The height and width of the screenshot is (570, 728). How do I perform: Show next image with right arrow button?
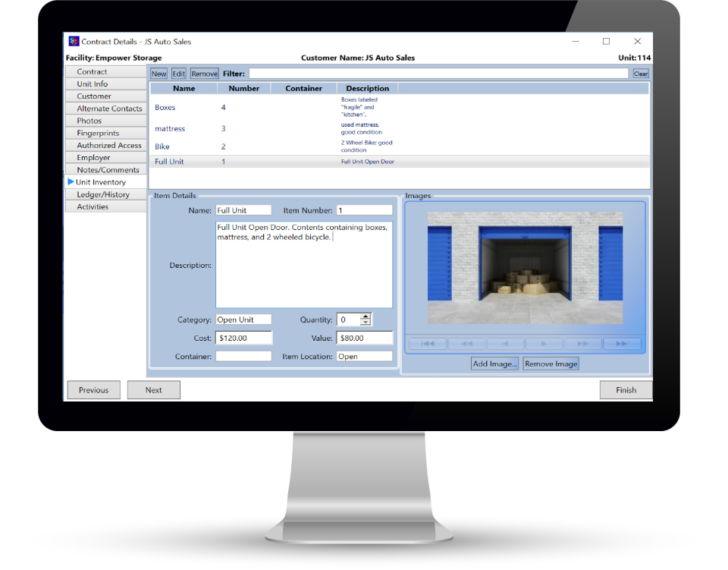(544, 344)
